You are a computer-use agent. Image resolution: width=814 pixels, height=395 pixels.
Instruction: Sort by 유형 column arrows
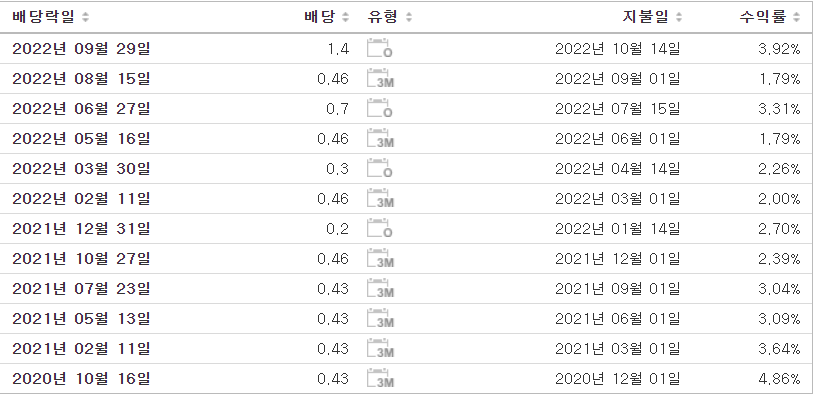409,18
